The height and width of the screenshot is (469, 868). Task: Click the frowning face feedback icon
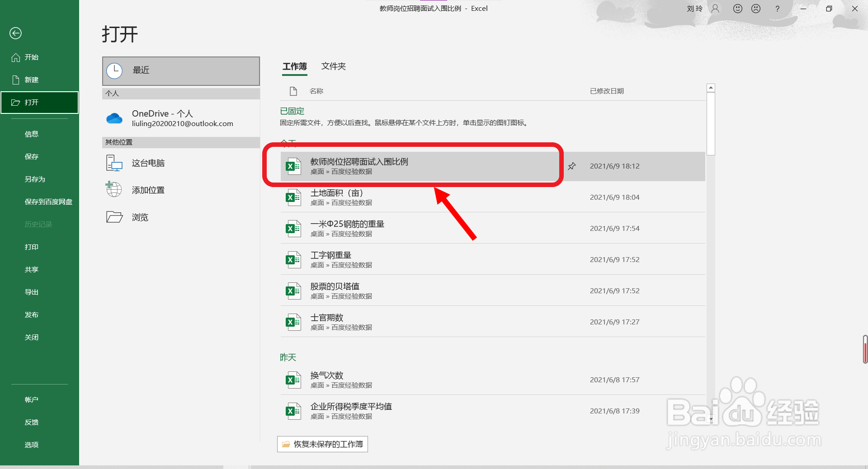pos(756,9)
